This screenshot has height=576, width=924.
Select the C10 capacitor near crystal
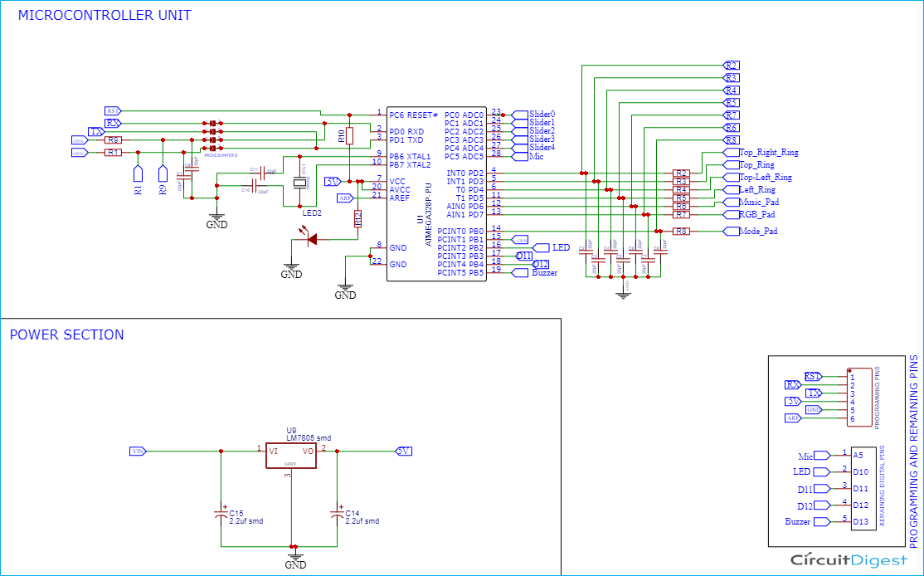click(255, 188)
